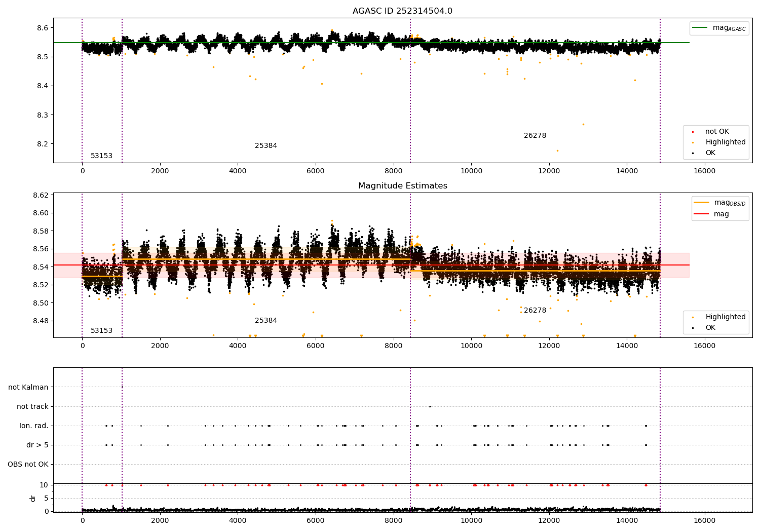The image size is (760, 532).
Task: Click the '26278' annotation in the middle plot
Action: point(535,311)
